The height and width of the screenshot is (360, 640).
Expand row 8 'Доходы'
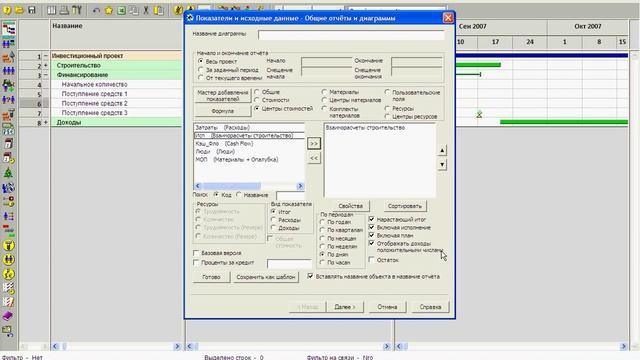coord(46,122)
